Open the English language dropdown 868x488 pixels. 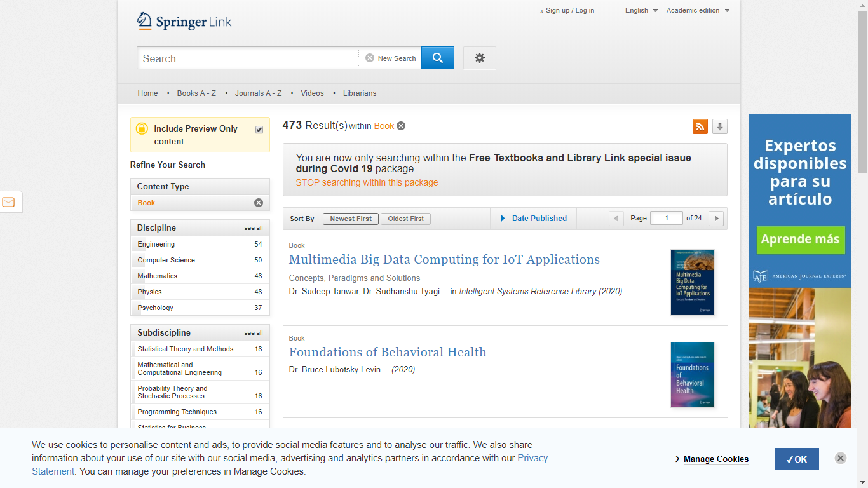(x=641, y=10)
